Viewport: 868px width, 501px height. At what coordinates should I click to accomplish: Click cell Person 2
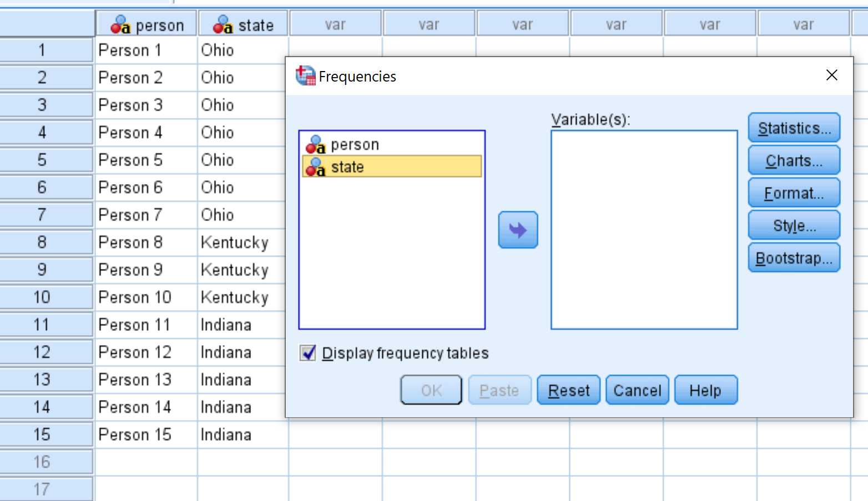[x=147, y=78]
